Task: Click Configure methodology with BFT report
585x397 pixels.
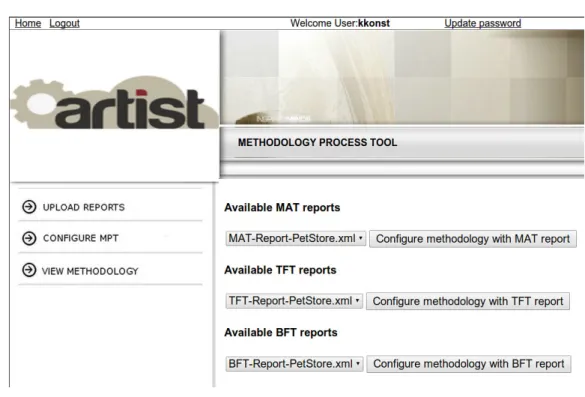Action: (469, 364)
